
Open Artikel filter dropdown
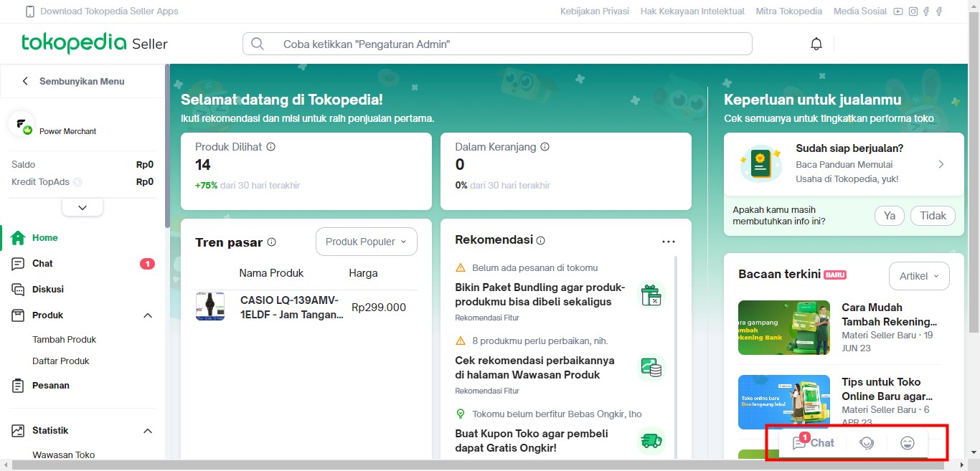[919, 276]
